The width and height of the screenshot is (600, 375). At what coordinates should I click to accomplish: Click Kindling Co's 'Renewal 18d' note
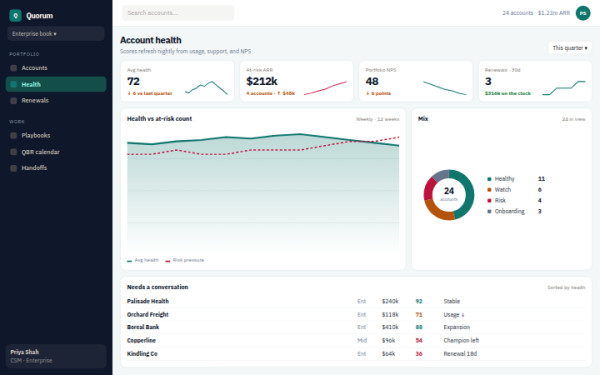click(460, 354)
